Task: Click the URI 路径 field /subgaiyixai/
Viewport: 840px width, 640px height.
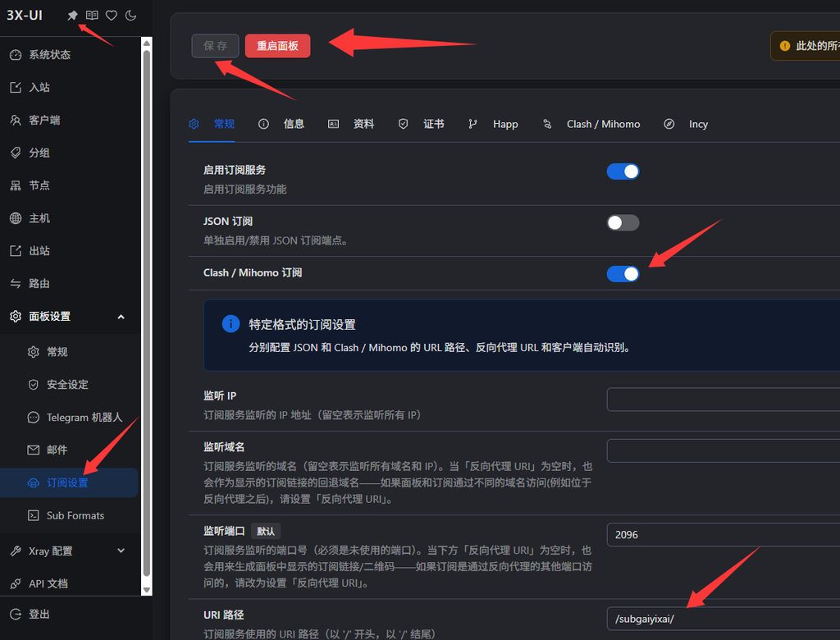Action: point(724,619)
